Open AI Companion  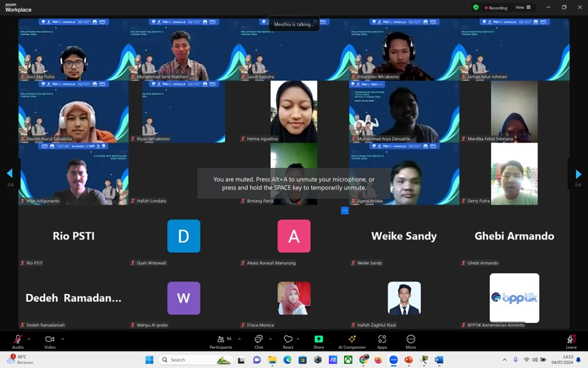pyautogui.click(x=352, y=340)
